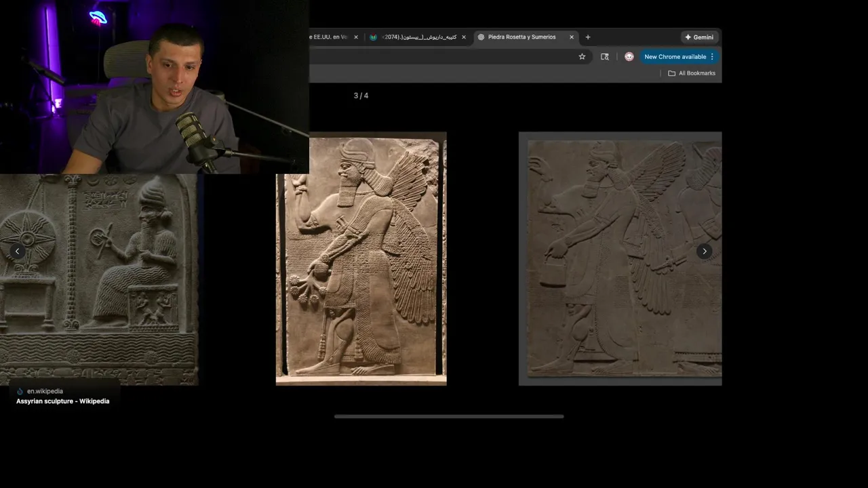Select the center winged genie relief image
The image size is (868, 488).
click(361, 259)
